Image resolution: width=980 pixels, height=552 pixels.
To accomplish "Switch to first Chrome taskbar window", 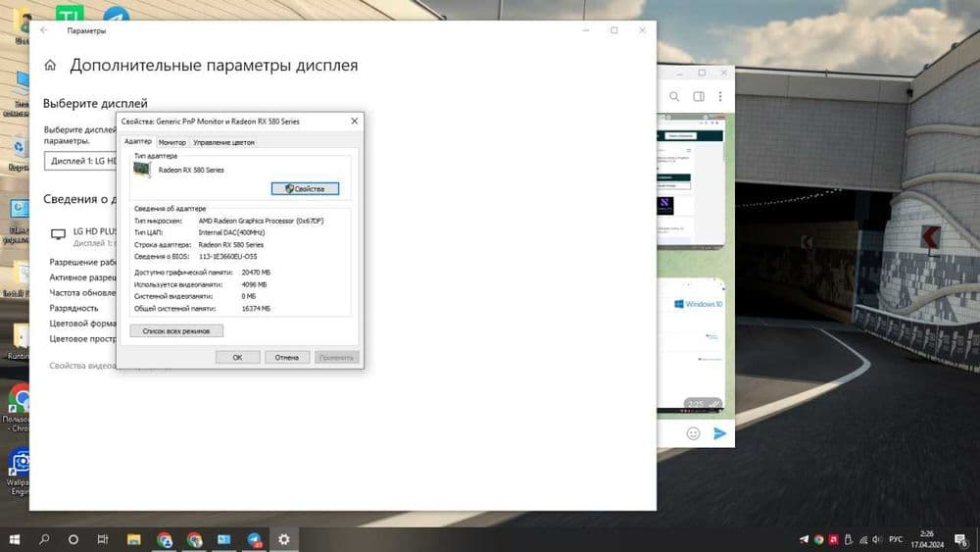I will [x=165, y=539].
